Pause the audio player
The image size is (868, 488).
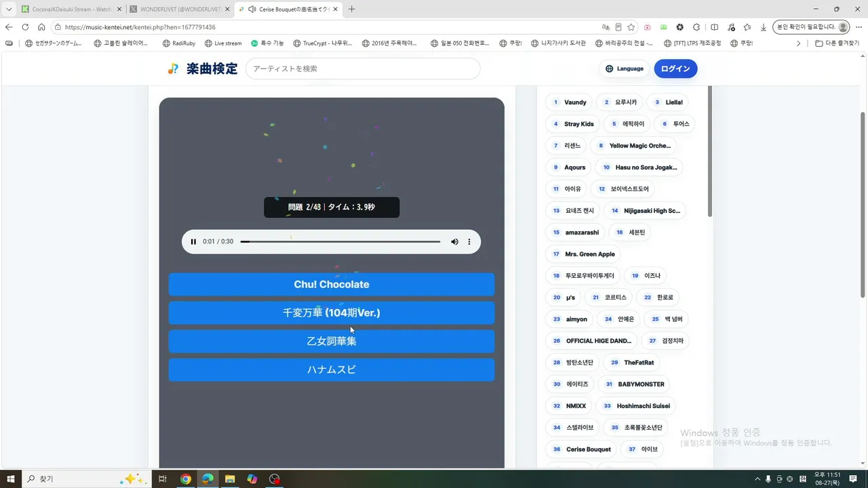(x=193, y=242)
